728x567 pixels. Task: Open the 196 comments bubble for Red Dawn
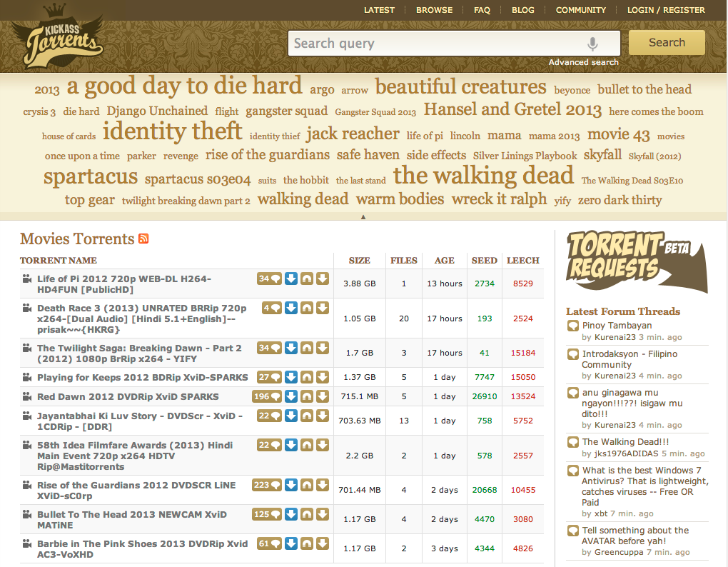(x=267, y=396)
